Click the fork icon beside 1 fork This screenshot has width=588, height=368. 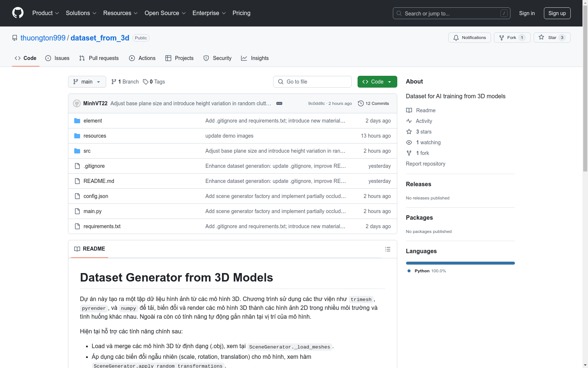coord(409,153)
